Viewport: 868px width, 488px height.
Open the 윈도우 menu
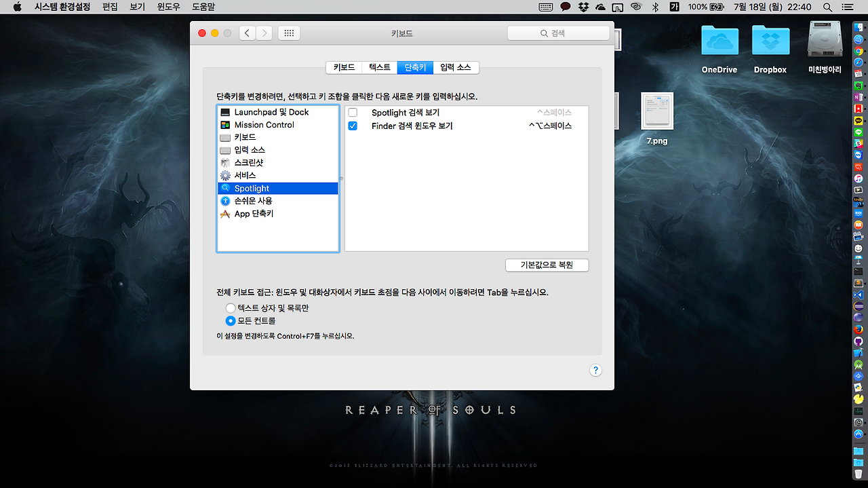[168, 7]
